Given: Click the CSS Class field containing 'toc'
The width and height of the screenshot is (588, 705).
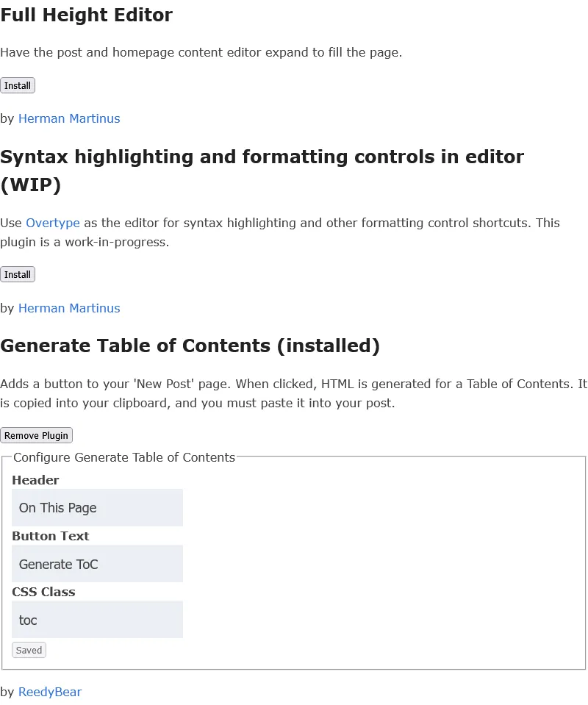Looking at the screenshot, I should [x=97, y=619].
